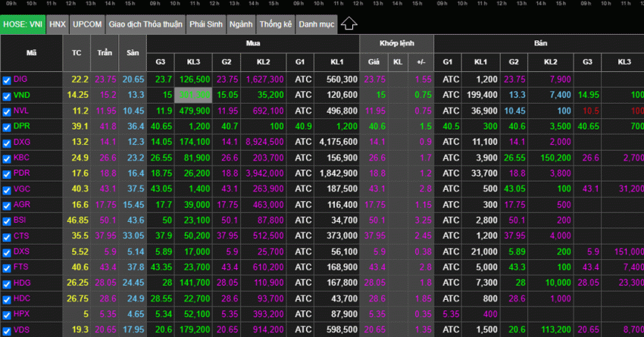Toggle the KBC row checkbox
This screenshot has width=644, height=337.
(7, 158)
